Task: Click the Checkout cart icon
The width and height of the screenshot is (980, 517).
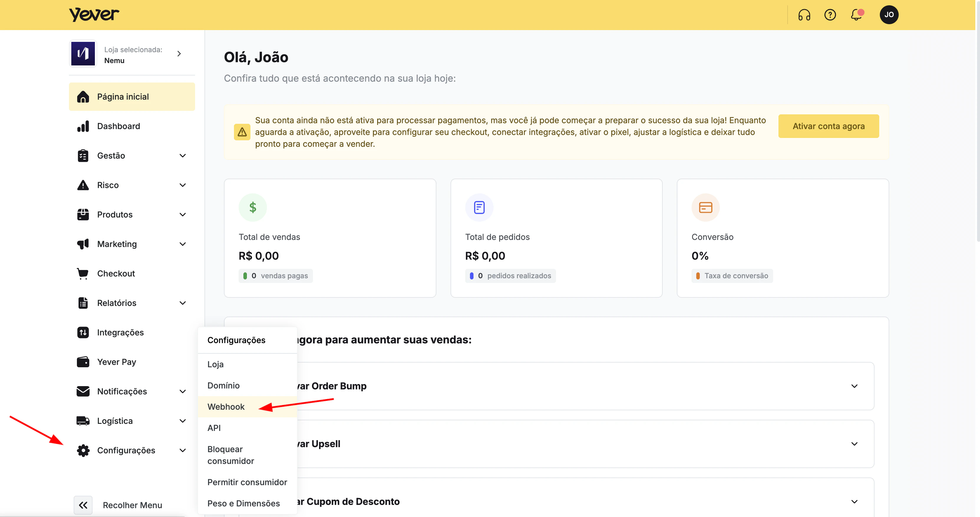Action: click(83, 273)
